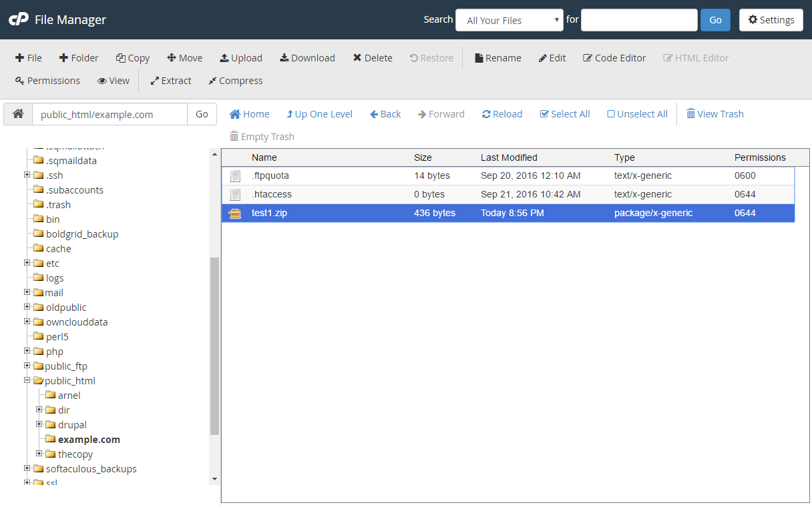Screen dimensions: 812x505
Task: Click Select All checkbox link
Action: point(564,114)
